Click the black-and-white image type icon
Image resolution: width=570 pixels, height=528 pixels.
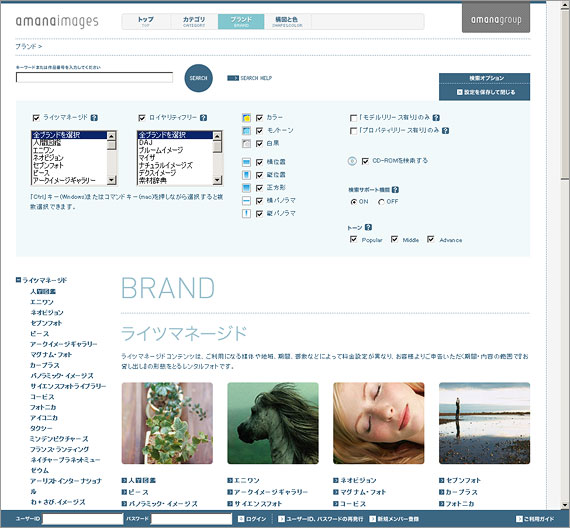(246, 144)
